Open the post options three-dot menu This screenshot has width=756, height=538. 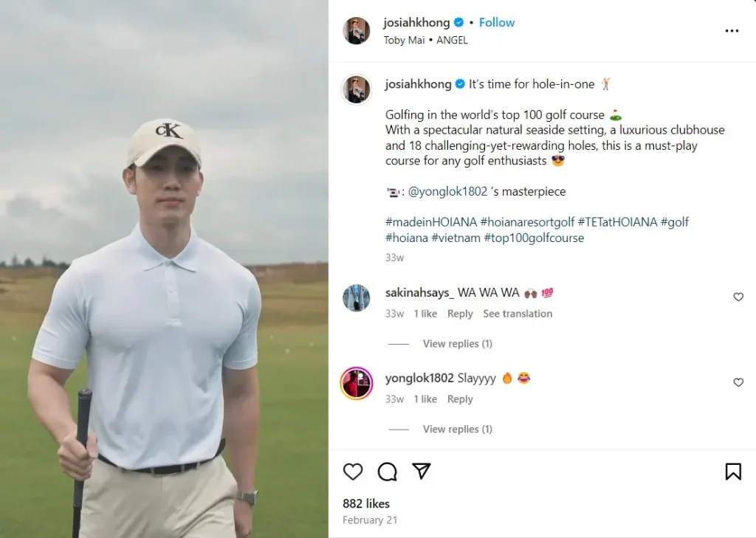pyautogui.click(x=732, y=30)
